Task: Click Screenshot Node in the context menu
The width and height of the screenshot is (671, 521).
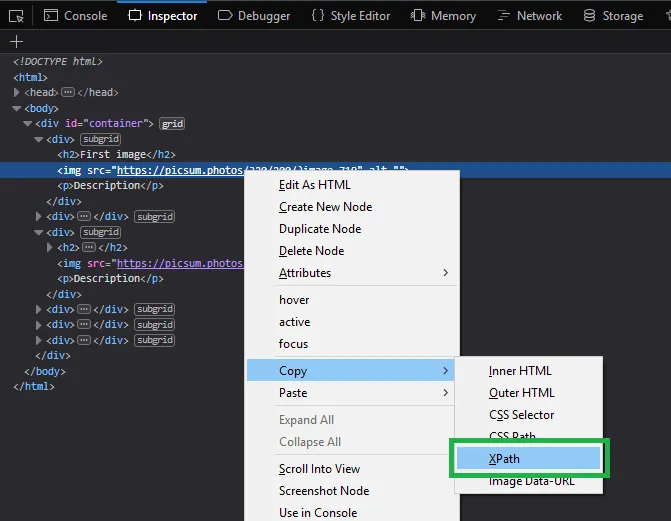Action: (x=324, y=491)
